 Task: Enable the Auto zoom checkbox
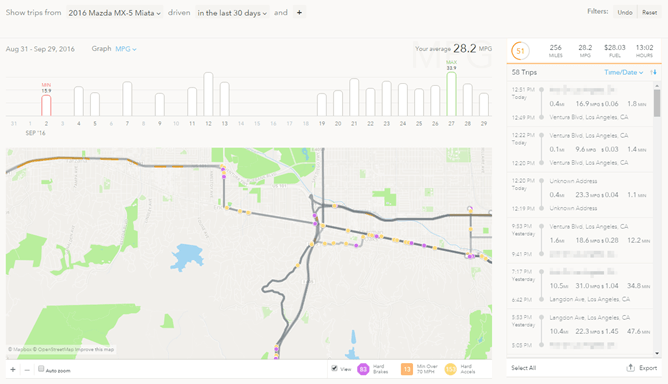pos(41,369)
